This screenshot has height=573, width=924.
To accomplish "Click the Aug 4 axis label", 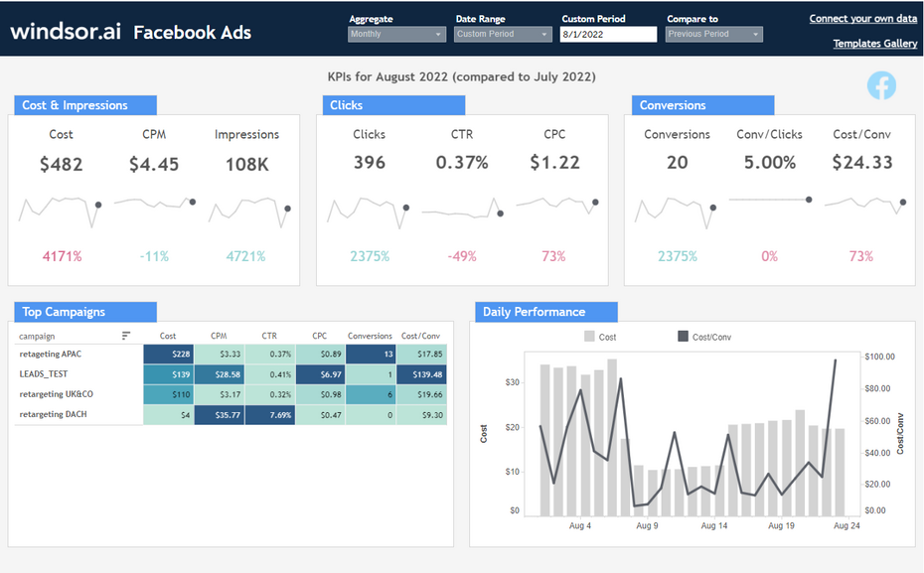I will click(x=580, y=525).
